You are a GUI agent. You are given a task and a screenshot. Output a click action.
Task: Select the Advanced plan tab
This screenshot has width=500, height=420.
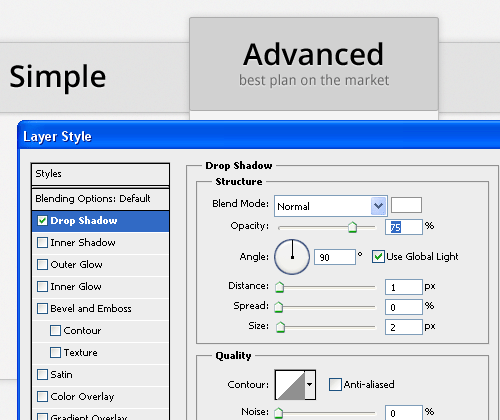314,64
